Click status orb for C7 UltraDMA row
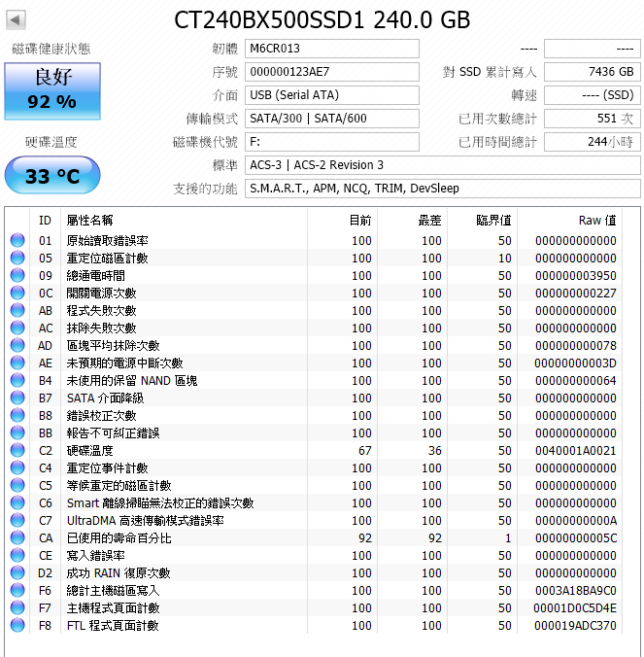 click(x=17, y=520)
